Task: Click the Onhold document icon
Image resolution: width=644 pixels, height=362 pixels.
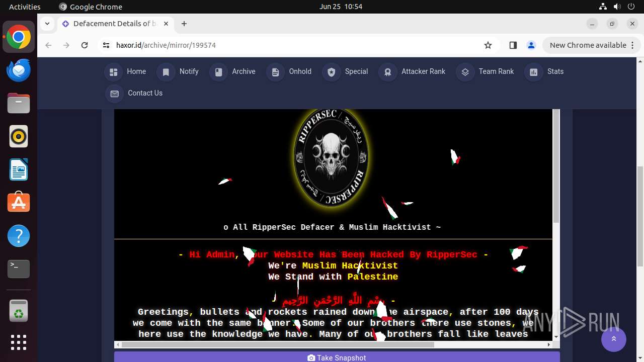Action: [x=275, y=72]
